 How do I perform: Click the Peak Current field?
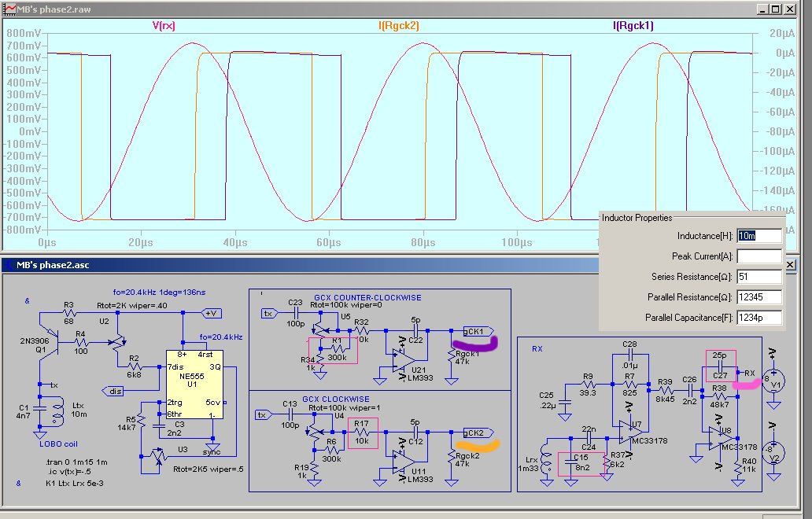click(759, 256)
